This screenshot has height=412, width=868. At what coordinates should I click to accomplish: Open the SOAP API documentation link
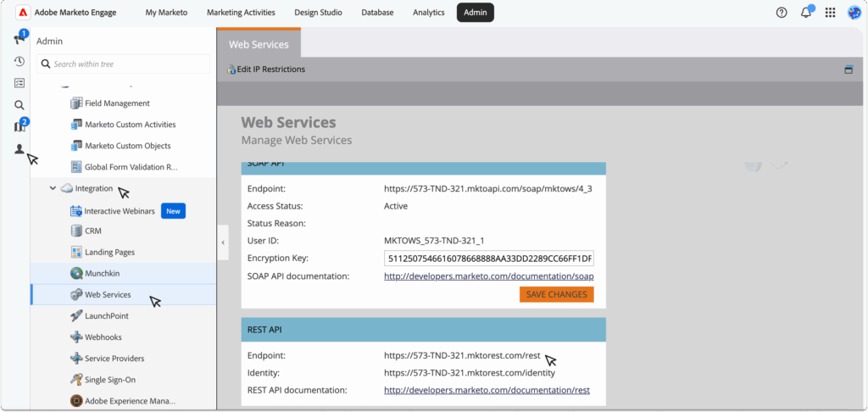coord(488,276)
